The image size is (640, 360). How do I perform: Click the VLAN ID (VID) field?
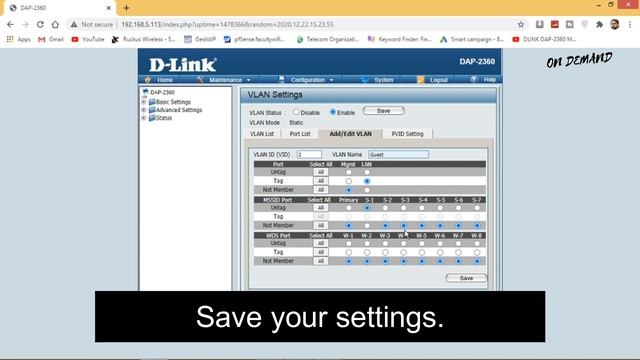point(309,155)
